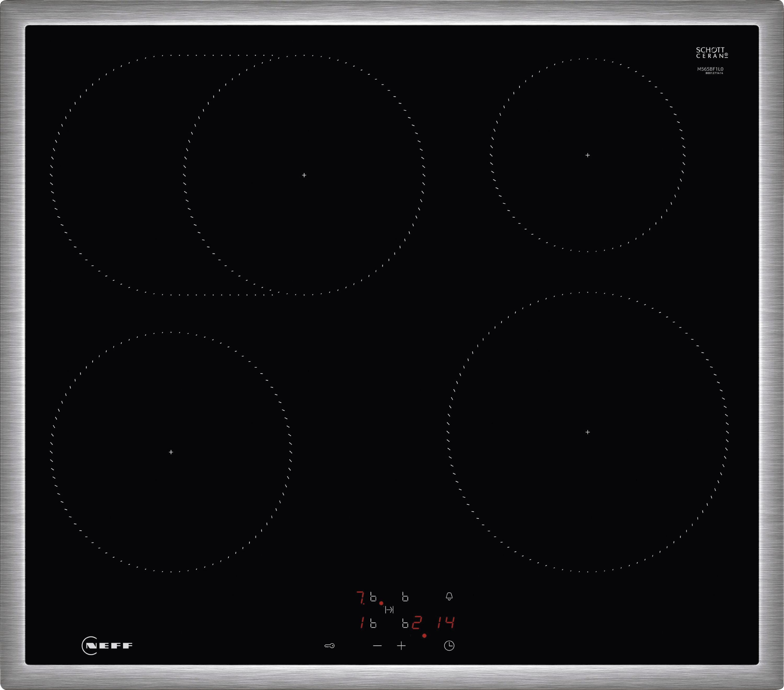Click the NEFF brand logo

click(x=107, y=646)
